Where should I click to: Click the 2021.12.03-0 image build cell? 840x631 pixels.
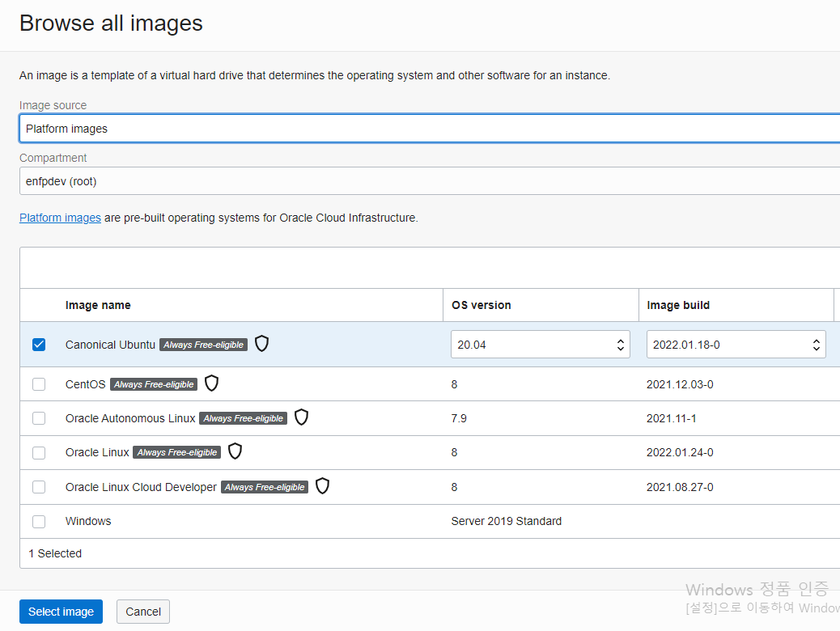680,384
